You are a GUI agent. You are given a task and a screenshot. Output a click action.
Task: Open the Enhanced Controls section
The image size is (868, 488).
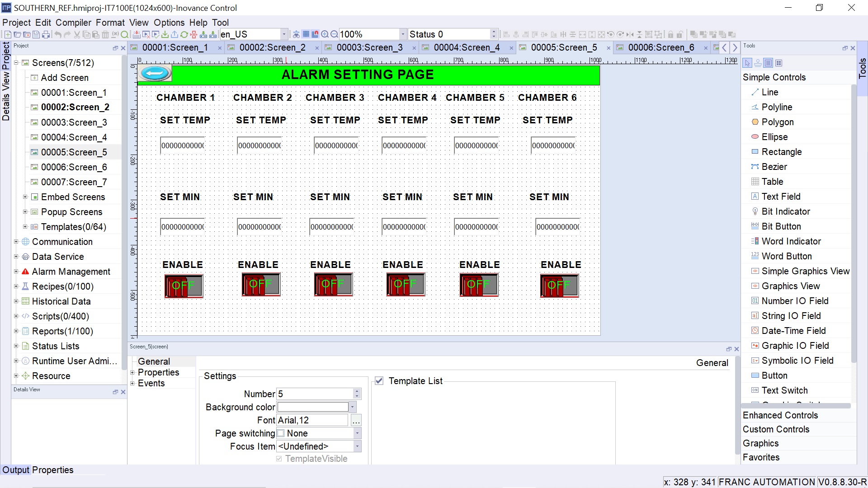point(780,415)
